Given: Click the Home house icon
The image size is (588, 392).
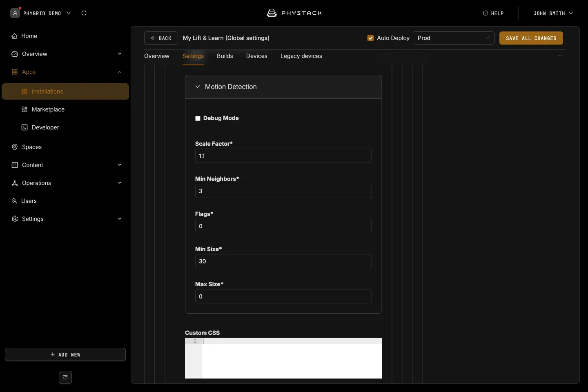Looking at the screenshot, I should click(x=14, y=36).
